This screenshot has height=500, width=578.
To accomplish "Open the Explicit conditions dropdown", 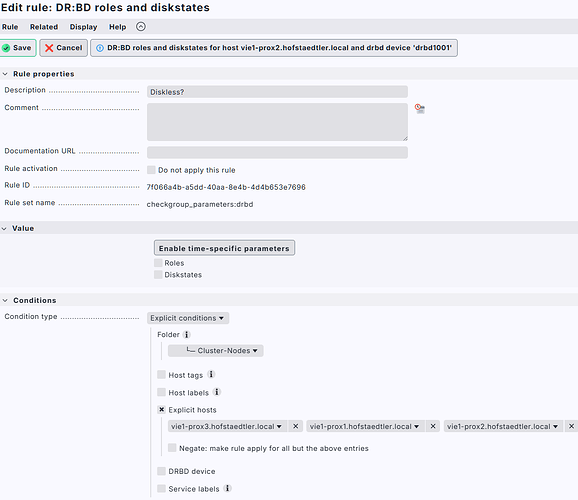I will click(188, 318).
